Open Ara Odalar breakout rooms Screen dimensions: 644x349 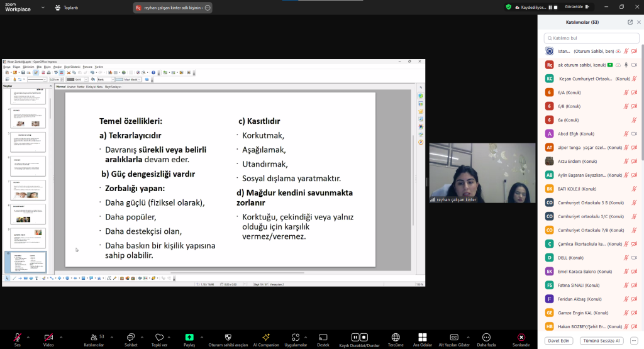coord(423,338)
